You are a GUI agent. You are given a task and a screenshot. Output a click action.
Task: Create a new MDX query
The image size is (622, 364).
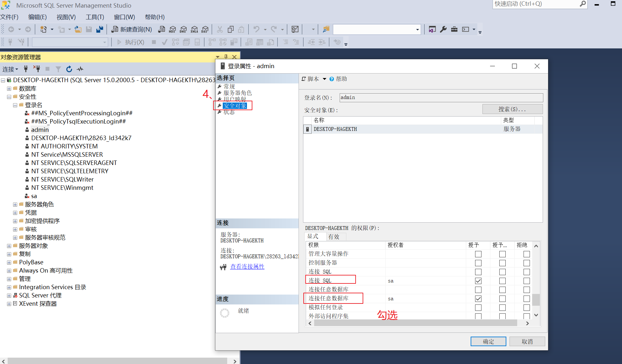click(x=172, y=29)
